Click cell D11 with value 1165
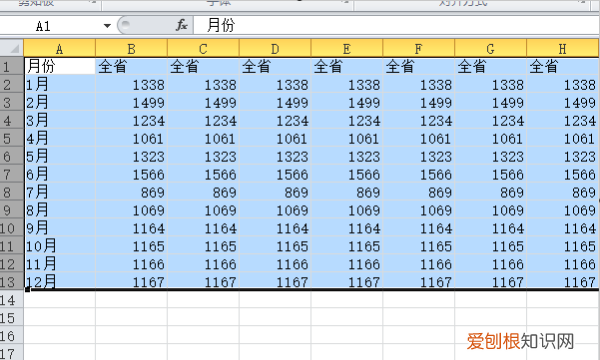 point(275,246)
